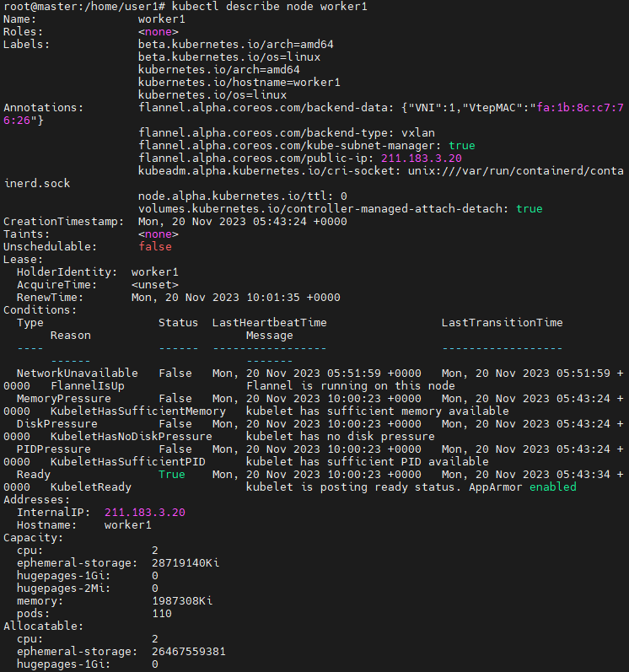Click the kubeadm cri-socket annotation line
The height and width of the screenshot is (672, 629).
[380, 170]
